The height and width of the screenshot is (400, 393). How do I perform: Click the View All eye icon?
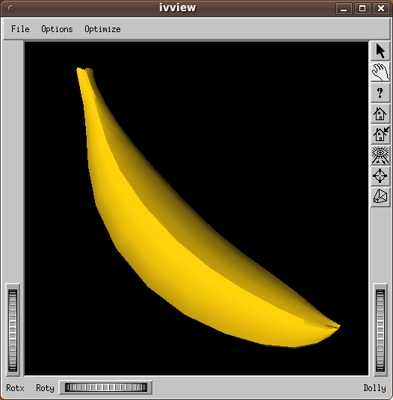click(x=380, y=155)
